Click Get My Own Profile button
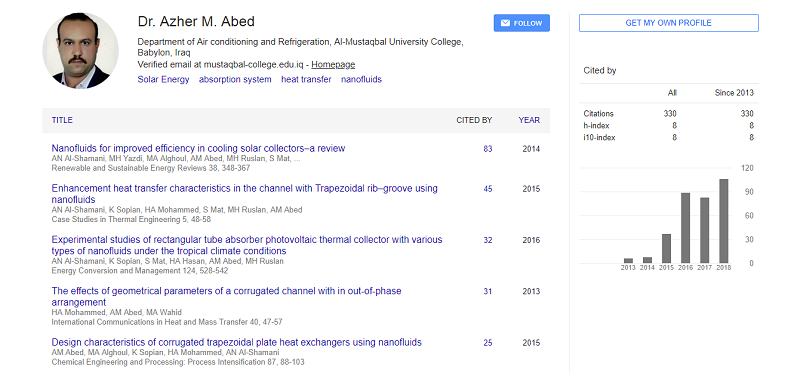The width and height of the screenshot is (800, 373). click(668, 23)
